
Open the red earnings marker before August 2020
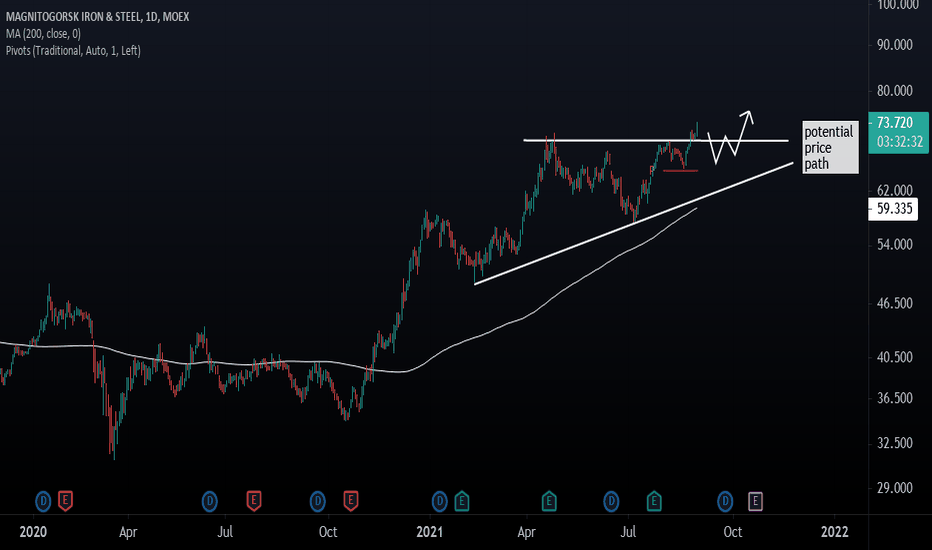[254, 501]
